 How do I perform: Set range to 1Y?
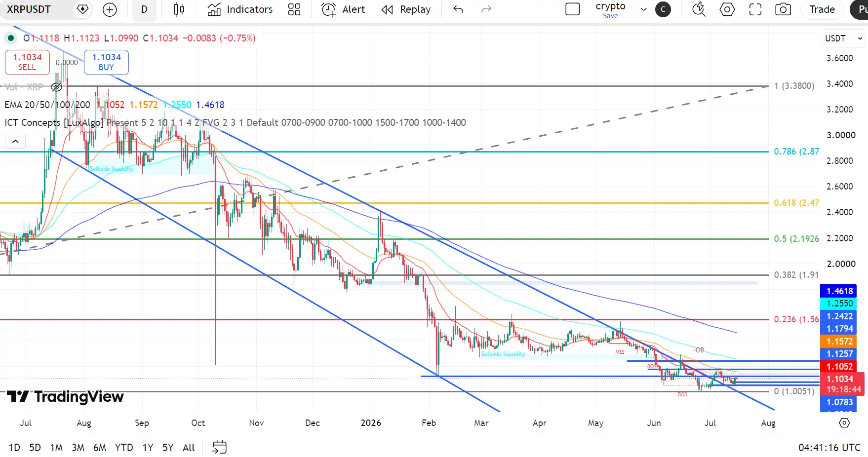pyautogui.click(x=148, y=448)
